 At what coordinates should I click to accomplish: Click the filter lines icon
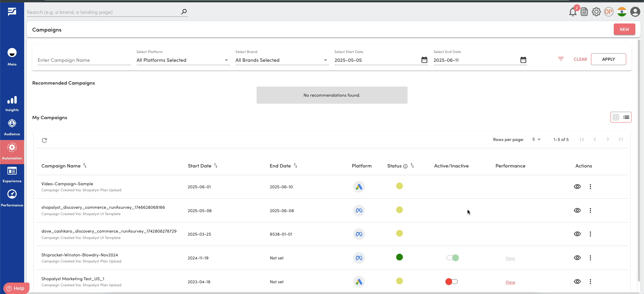point(561,59)
